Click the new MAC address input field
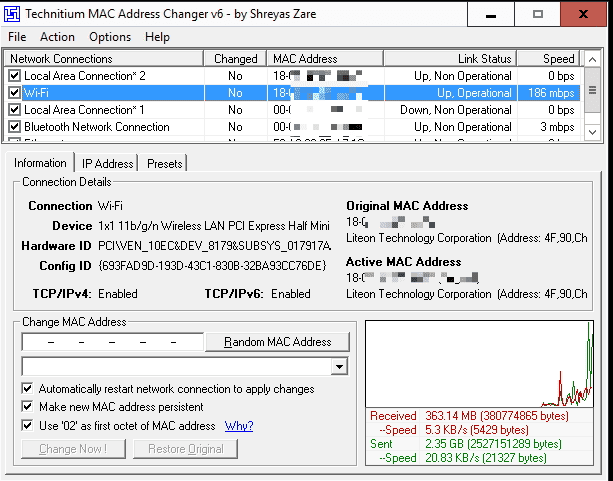Image resolution: width=613 pixels, height=481 pixels. [113, 342]
